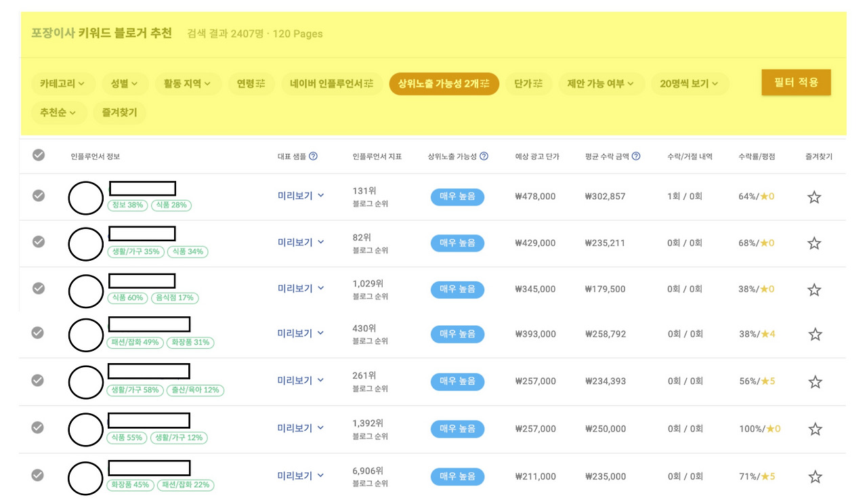Open help icon next to 상위노출 가능성 header
The image size is (867, 504).
[484, 156]
